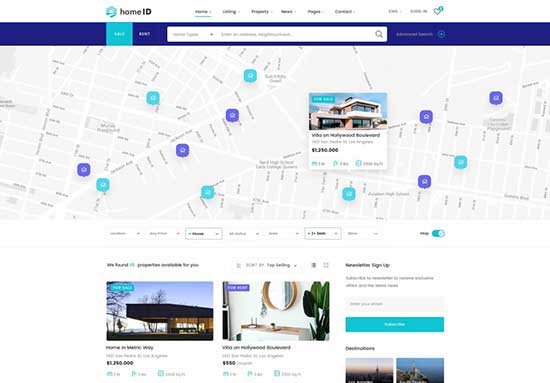Screen dimensions: 550x383
Task: Open Villa on Hollywood Boulevard popup title
Action: click(346, 135)
